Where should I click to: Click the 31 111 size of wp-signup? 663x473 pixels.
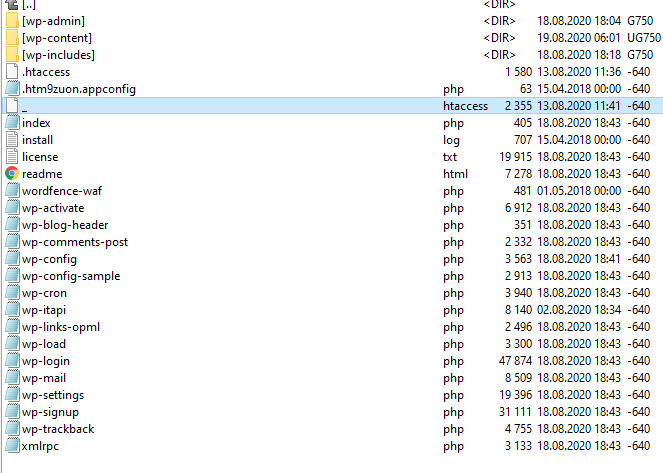pyautogui.click(x=515, y=412)
